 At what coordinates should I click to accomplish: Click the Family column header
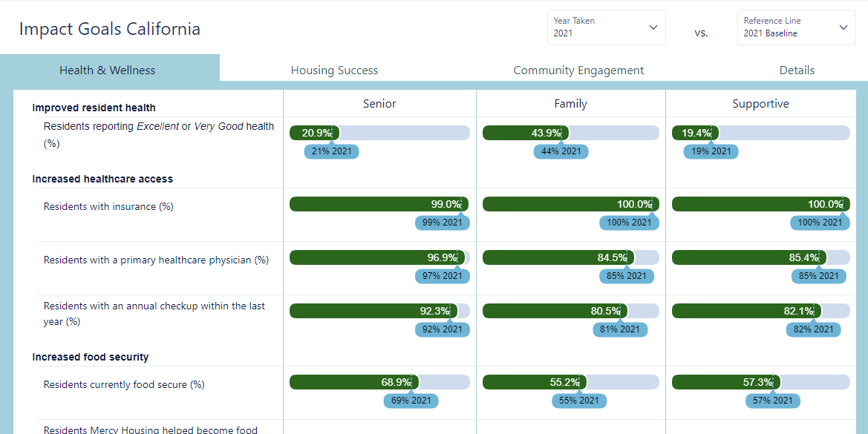[x=571, y=103]
